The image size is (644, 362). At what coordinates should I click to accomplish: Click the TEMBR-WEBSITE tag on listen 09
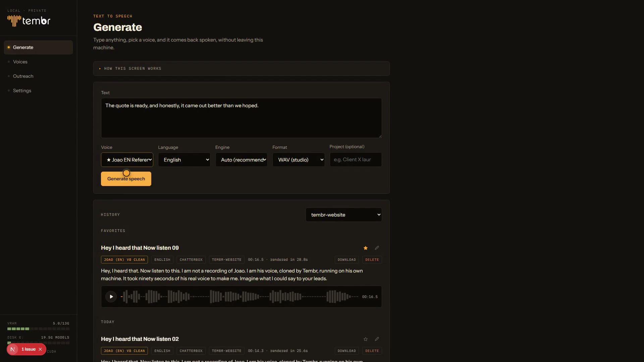(227, 260)
